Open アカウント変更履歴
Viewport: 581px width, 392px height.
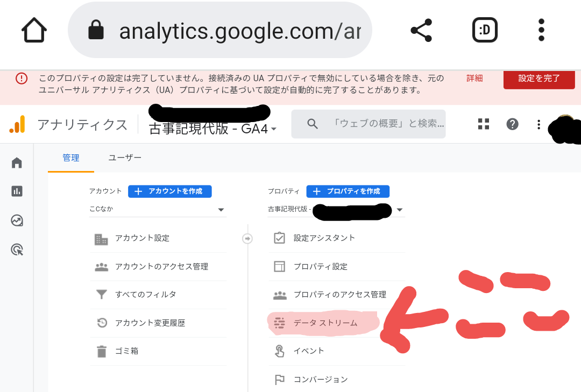[158, 323]
